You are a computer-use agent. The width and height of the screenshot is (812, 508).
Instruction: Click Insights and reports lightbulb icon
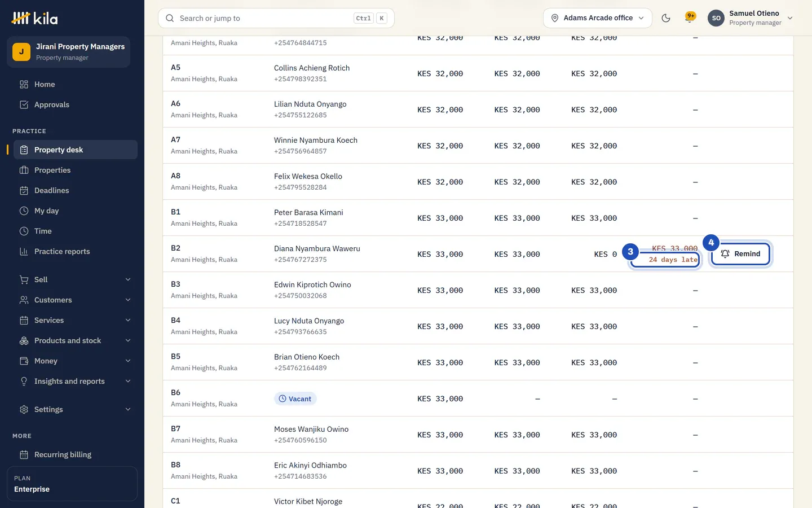pos(24,382)
